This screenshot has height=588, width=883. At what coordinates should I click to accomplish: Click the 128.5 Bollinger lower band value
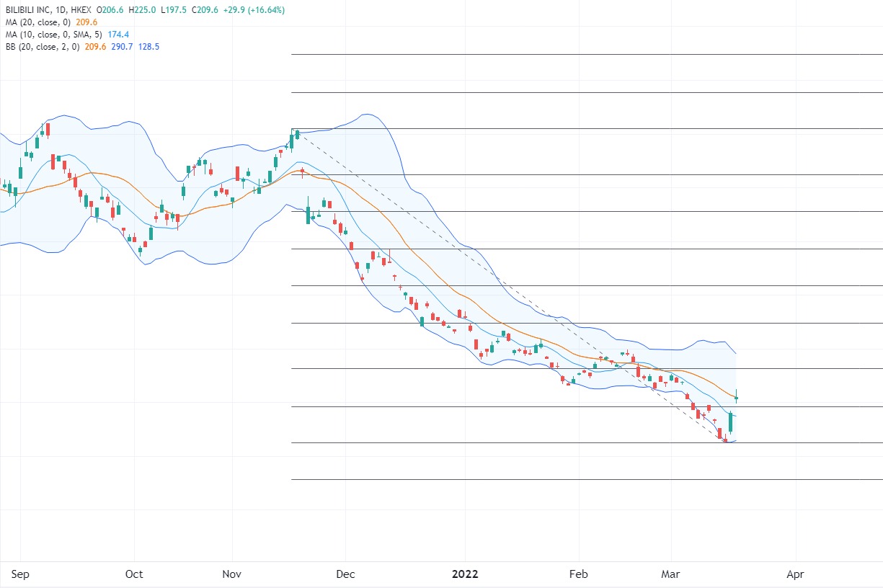pyautogui.click(x=149, y=46)
